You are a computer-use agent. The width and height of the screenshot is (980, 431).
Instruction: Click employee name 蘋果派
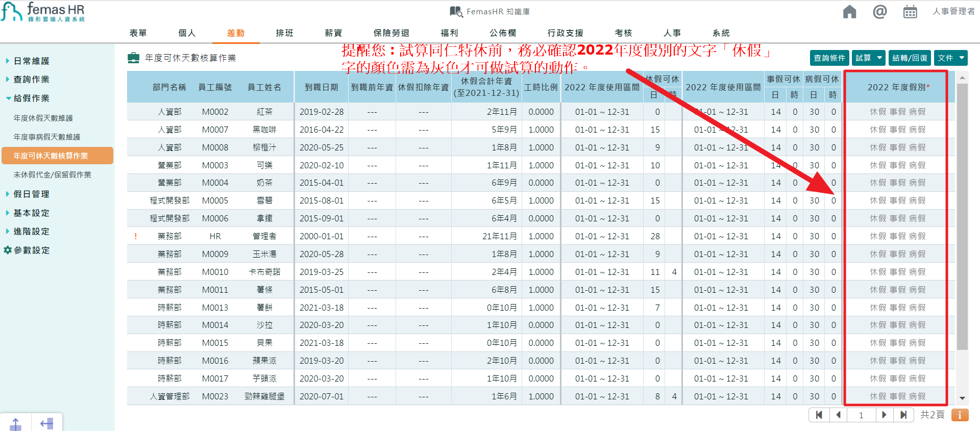(264, 361)
